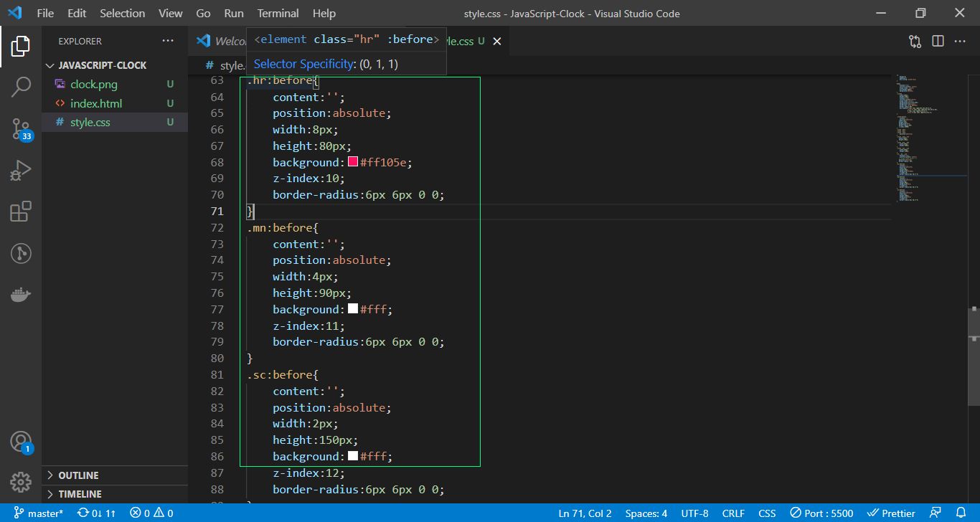Open the Manage gear icon
This screenshot has height=522, width=980.
[21, 482]
